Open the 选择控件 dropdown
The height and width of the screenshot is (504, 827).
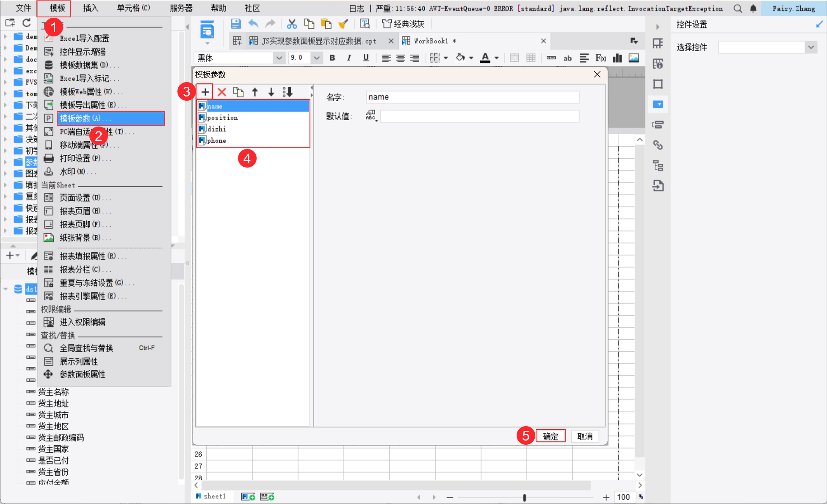click(x=810, y=47)
